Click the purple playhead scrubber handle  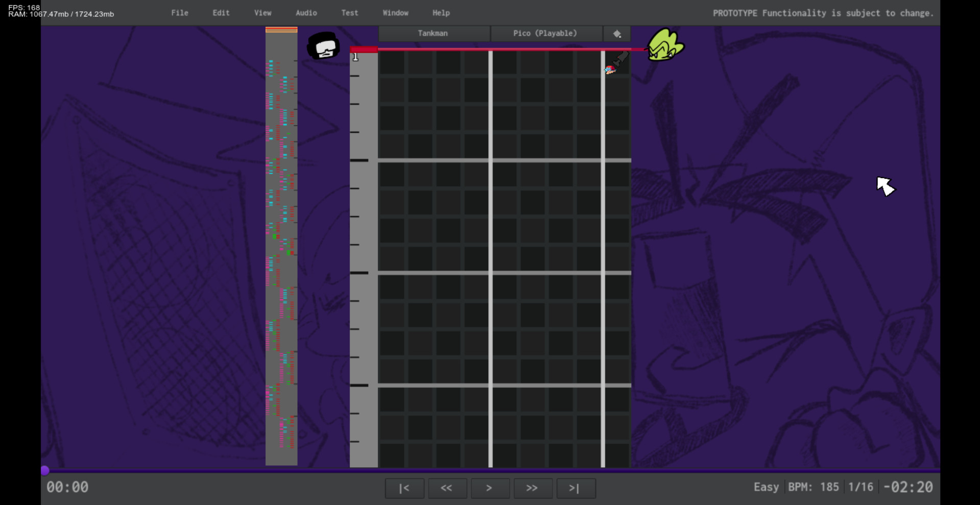click(x=45, y=470)
